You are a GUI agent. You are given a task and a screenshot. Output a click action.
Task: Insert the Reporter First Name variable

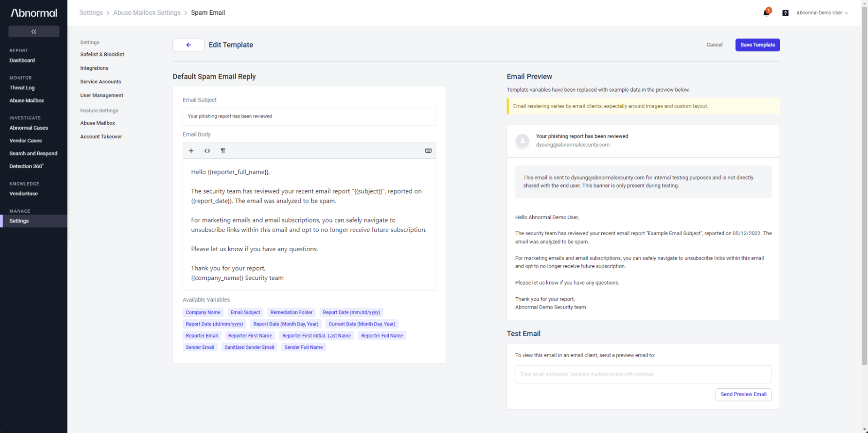coord(250,336)
